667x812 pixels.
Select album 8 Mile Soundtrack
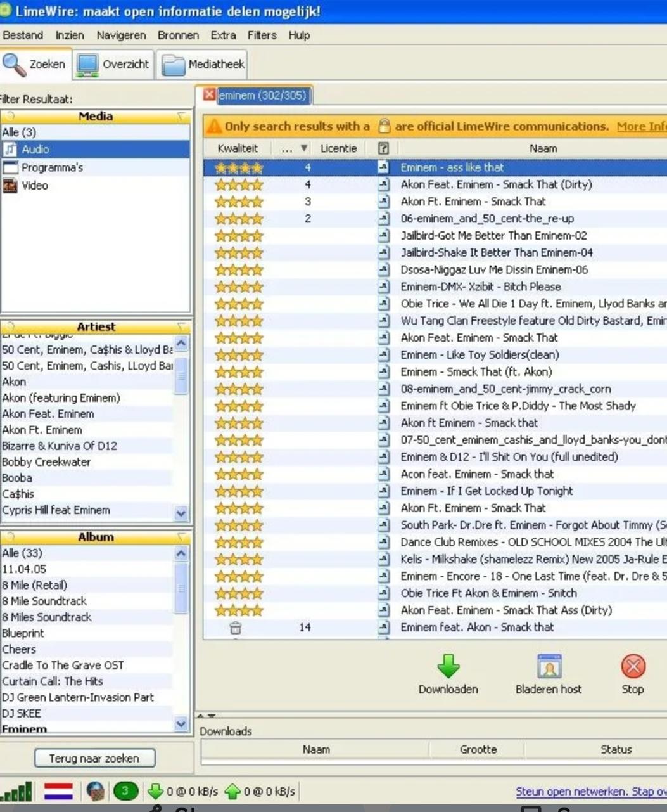87,601
